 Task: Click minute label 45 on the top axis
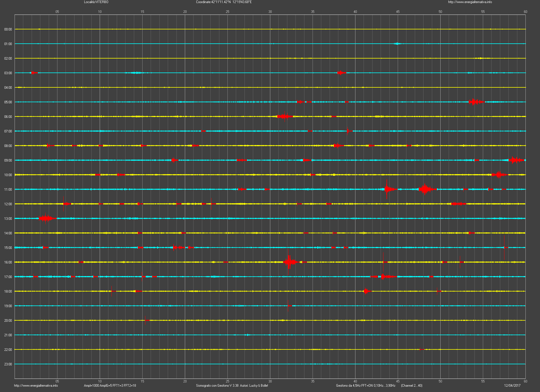[x=398, y=12]
